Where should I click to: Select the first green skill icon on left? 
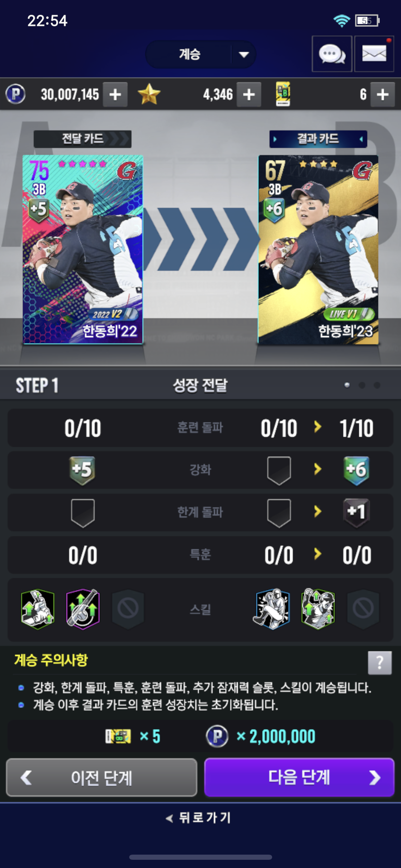37,609
